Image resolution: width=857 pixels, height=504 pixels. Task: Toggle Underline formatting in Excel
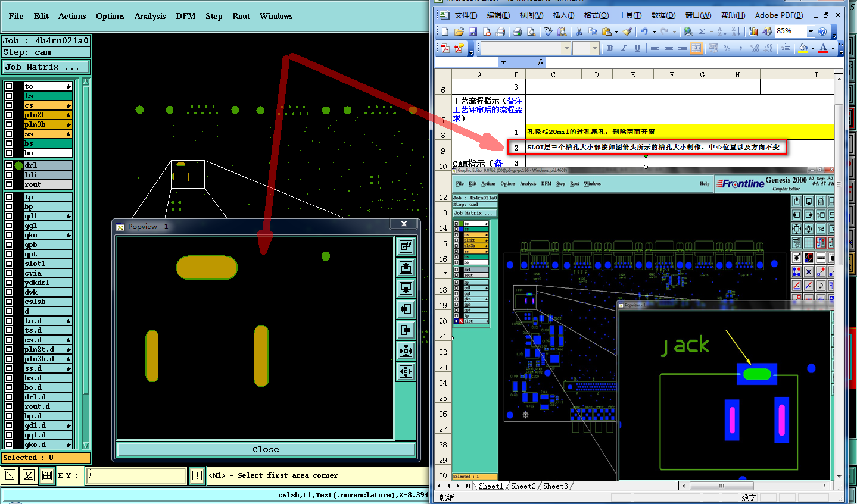click(637, 48)
